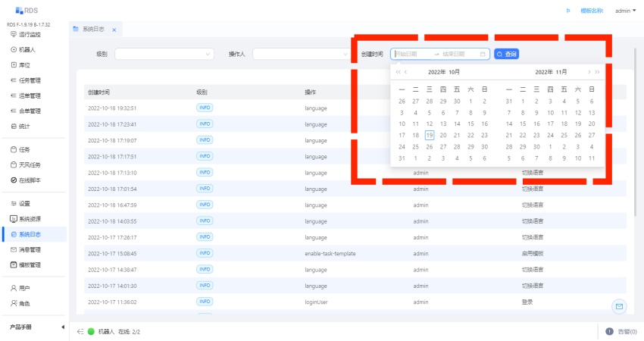This screenshot has width=644, height=341.
Task: Click the round mail icon at bottom right
Action: (x=619, y=306)
